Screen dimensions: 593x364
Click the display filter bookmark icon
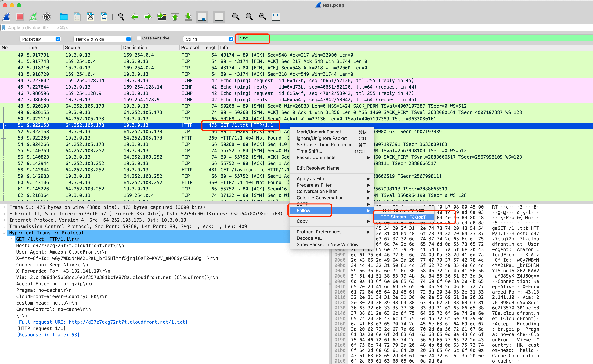(4, 28)
